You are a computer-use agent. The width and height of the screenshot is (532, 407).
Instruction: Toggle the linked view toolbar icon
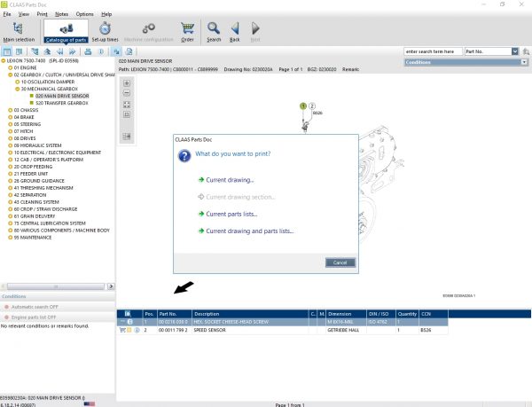(116, 51)
